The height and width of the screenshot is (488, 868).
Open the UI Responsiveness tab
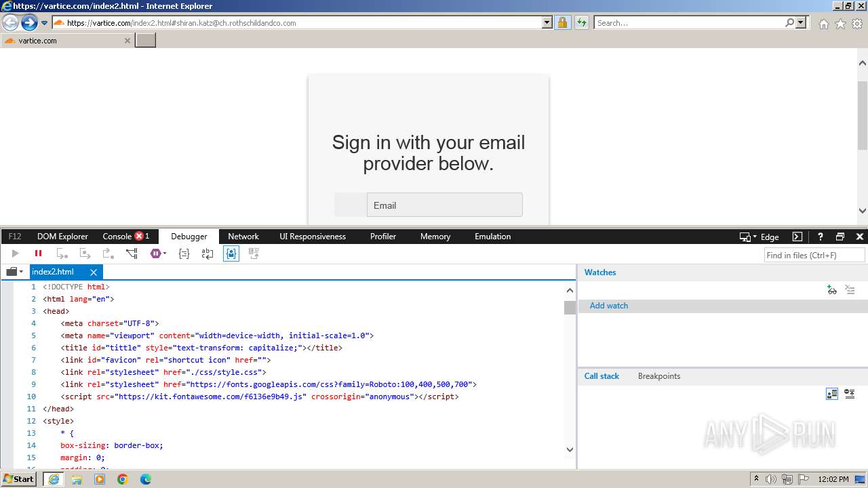click(313, 237)
